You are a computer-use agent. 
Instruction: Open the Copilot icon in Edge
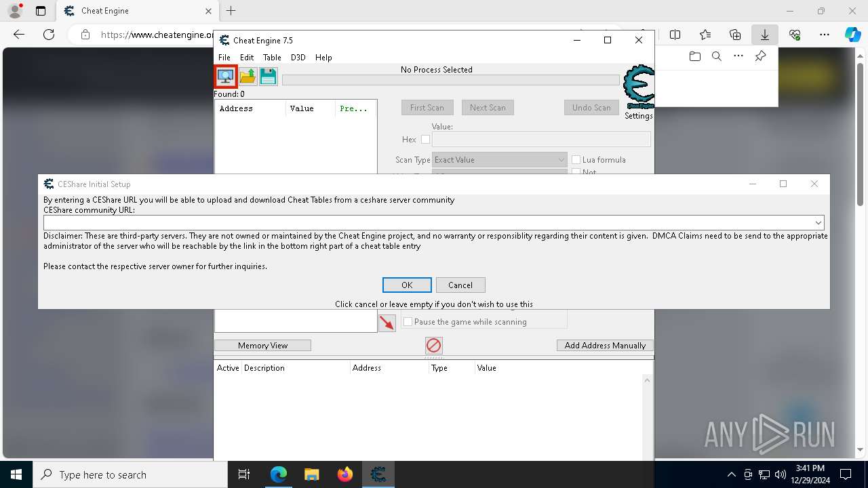[x=852, y=35]
